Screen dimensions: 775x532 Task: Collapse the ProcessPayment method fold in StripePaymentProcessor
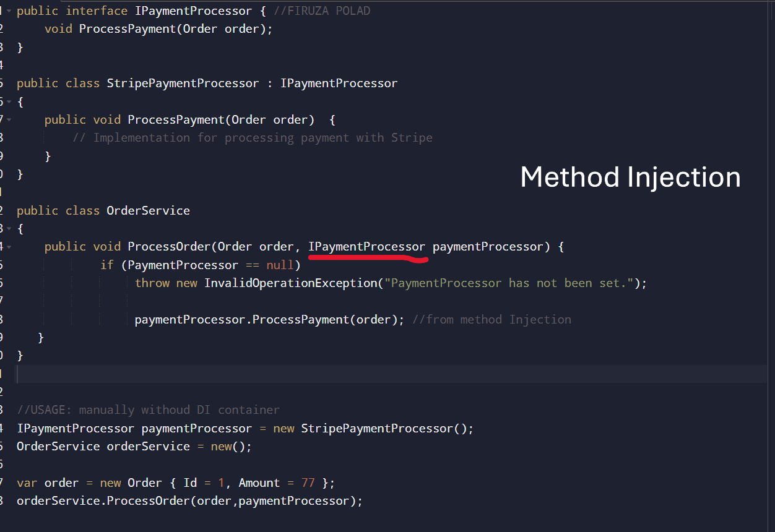click(x=9, y=119)
